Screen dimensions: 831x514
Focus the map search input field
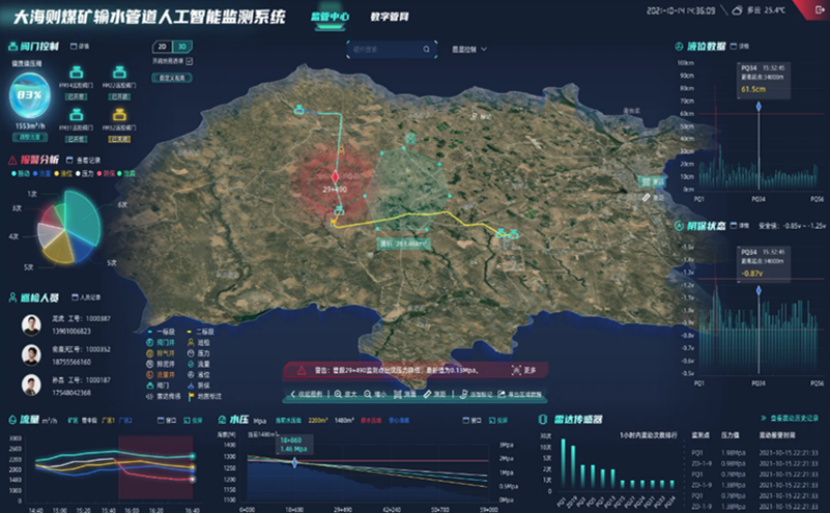(392, 49)
